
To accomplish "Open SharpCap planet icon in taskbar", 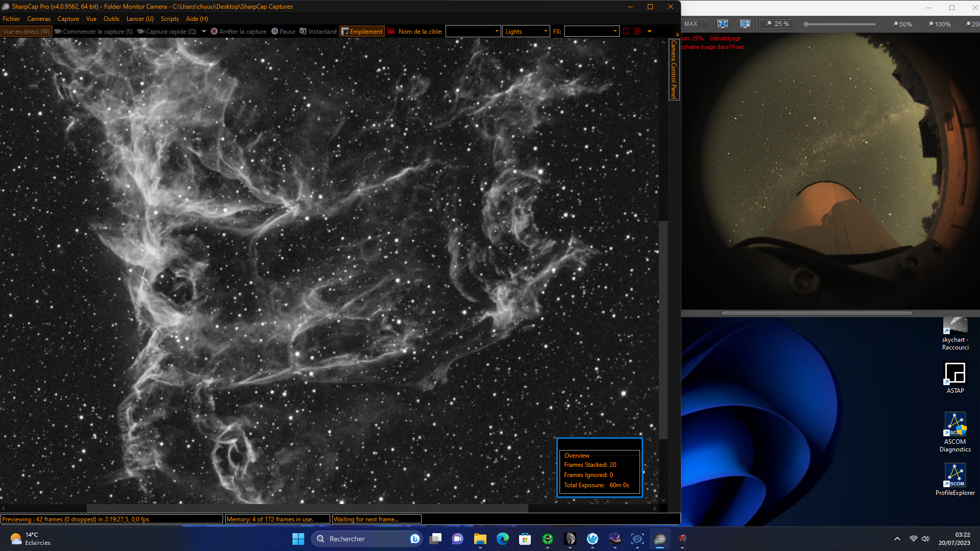I will pyautogui.click(x=660, y=539).
